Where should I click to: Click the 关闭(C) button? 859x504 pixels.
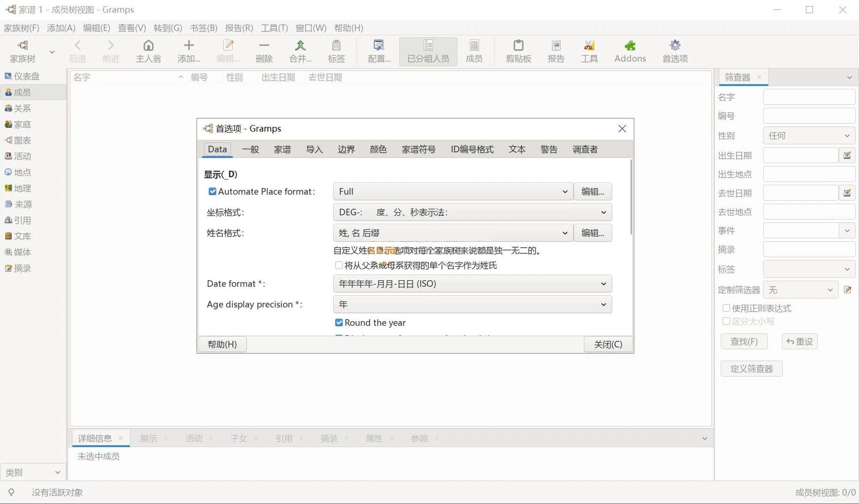coord(608,344)
